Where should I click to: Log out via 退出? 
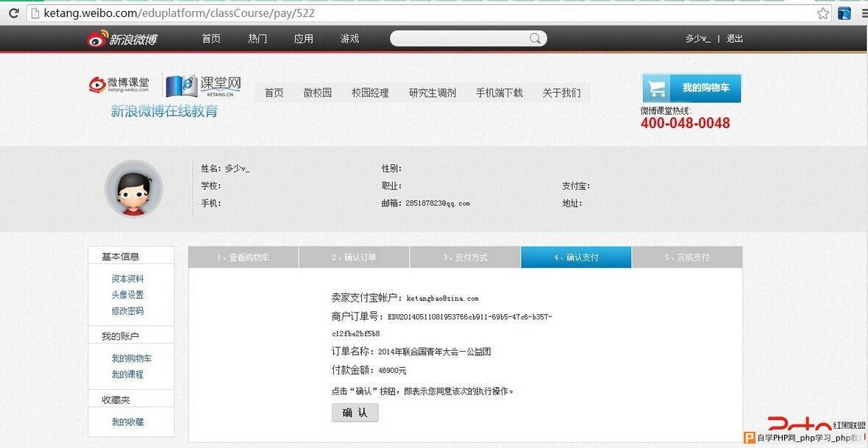[x=735, y=39]
